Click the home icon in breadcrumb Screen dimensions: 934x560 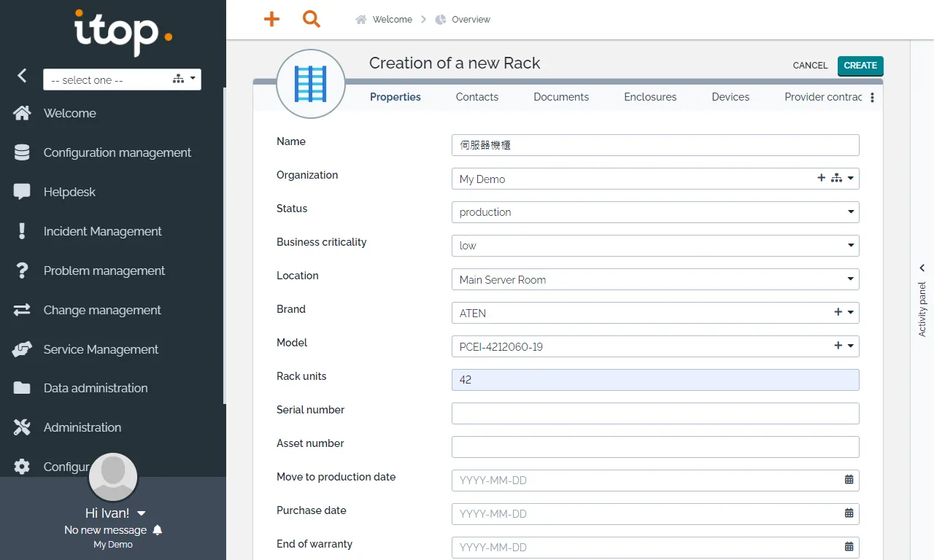tap(360, 20)
